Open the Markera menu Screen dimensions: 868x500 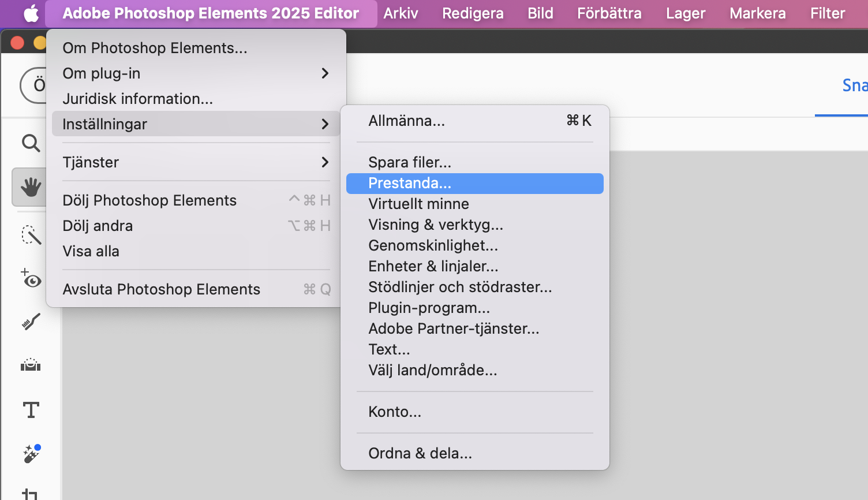[757, 13]
